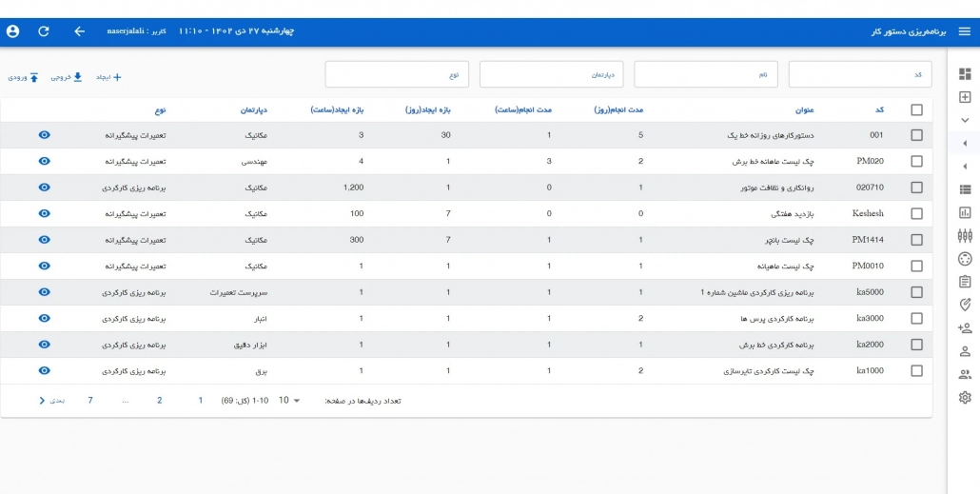View details of row Keshesh via eye
The height and width of the screenshot is (494, 980).
[44, 213]
